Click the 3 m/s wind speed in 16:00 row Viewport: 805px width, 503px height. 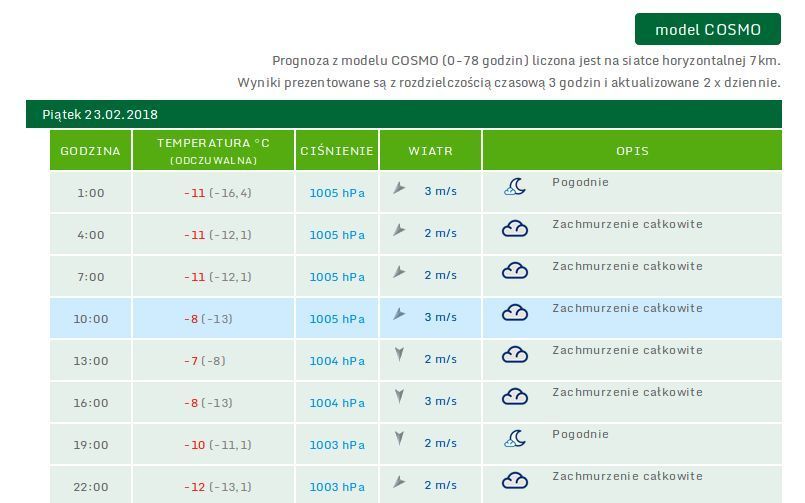coord(440,401)
